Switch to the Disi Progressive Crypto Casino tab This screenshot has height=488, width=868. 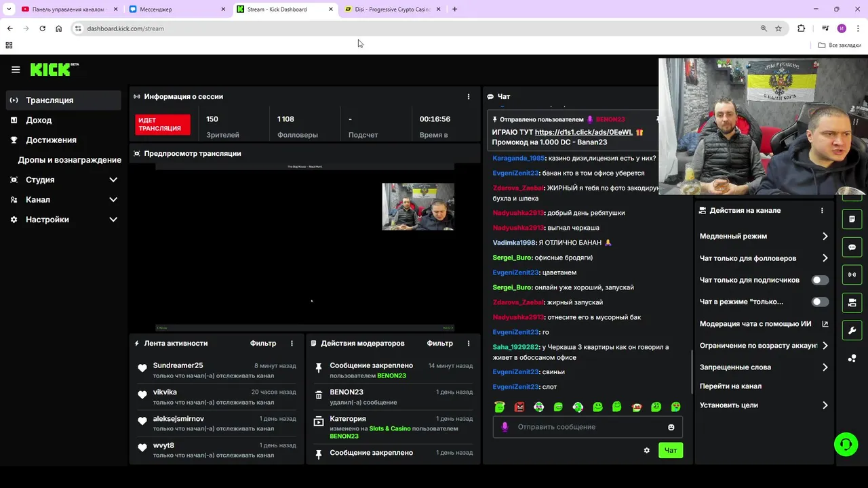click(393, 9)
